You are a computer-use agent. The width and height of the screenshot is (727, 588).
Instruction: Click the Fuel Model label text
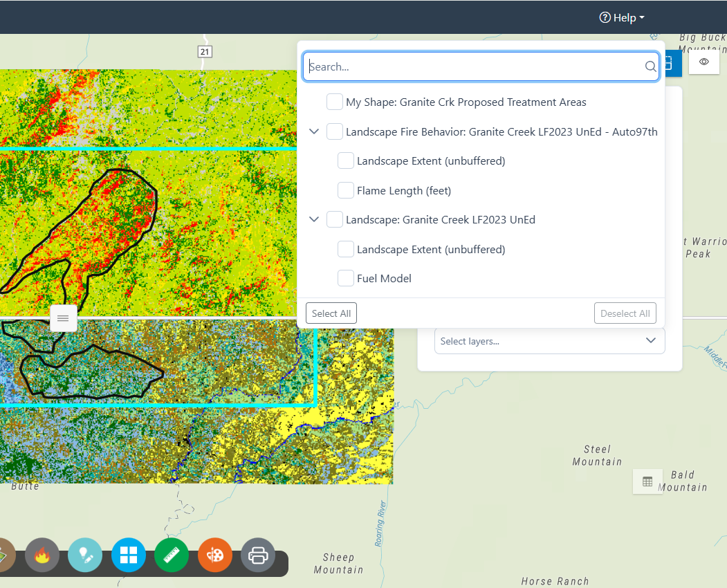(x=384, y=279)
